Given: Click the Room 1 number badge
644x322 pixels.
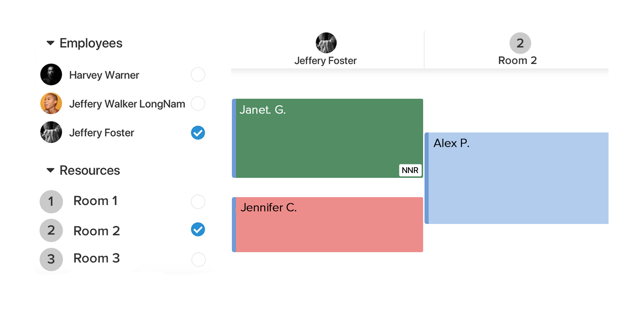Looking at the screenshot, I should coord(51,202).
